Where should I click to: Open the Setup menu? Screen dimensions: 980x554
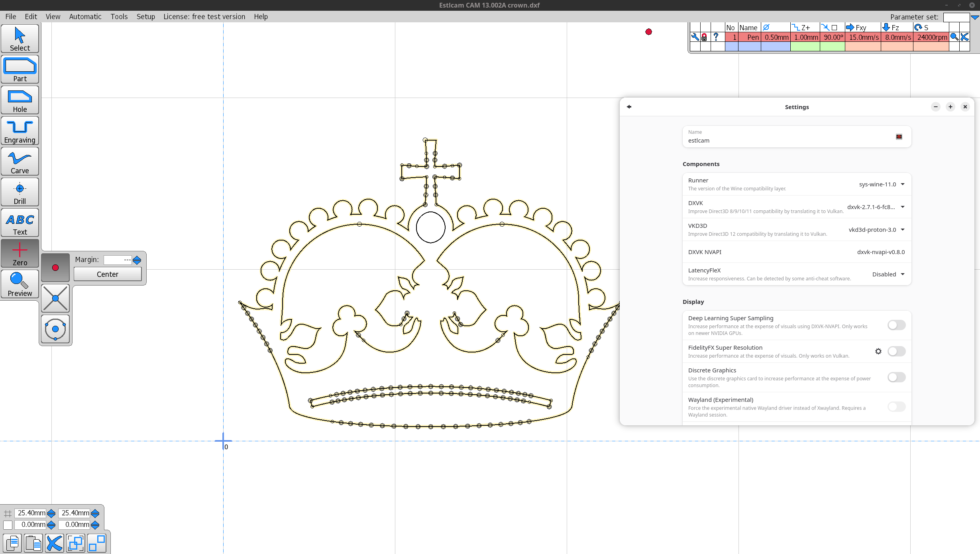pyautogui.click(x=145, y=16)
